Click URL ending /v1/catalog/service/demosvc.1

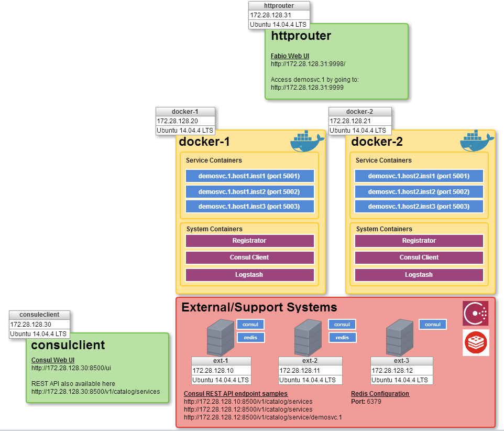coord(263,417)
